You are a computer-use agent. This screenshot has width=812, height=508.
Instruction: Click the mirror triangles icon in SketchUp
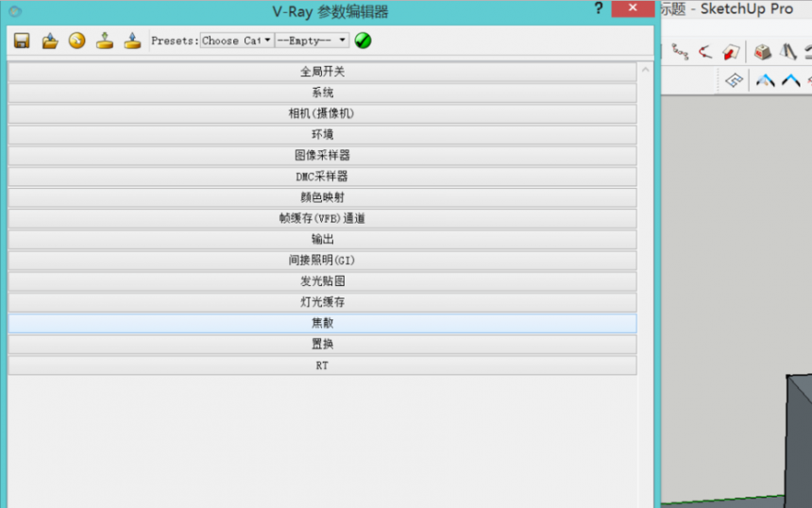point(787,52)
